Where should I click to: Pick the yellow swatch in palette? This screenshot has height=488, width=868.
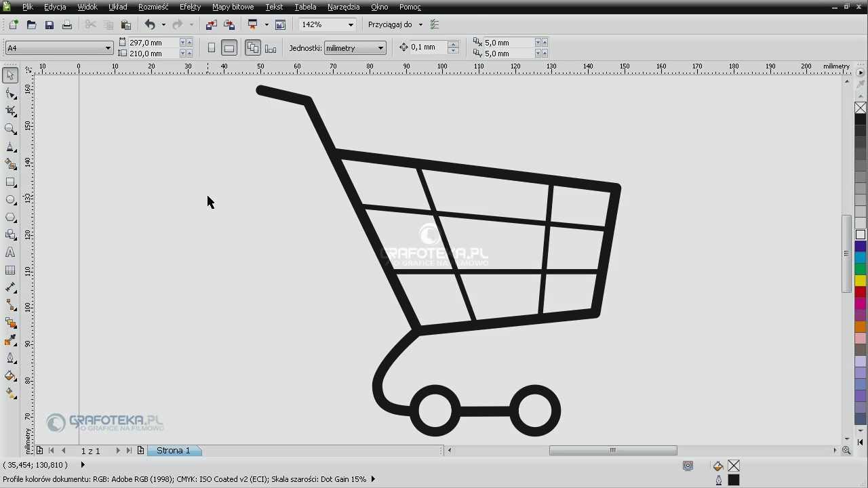tap(861, 281)
